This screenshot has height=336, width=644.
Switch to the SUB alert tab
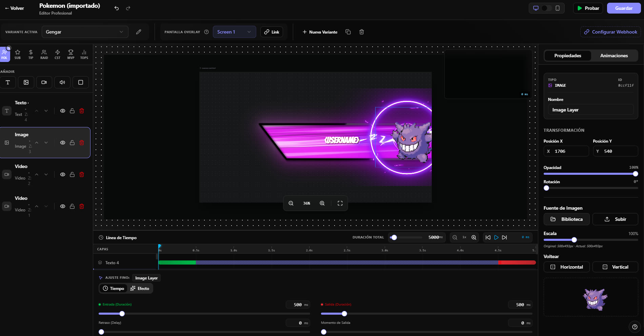point(18,54)
